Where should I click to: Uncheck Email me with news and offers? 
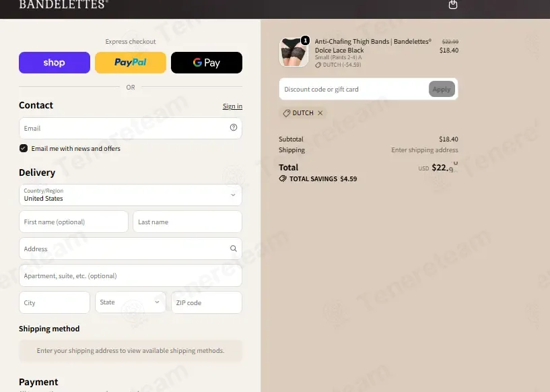click(24, 148)
